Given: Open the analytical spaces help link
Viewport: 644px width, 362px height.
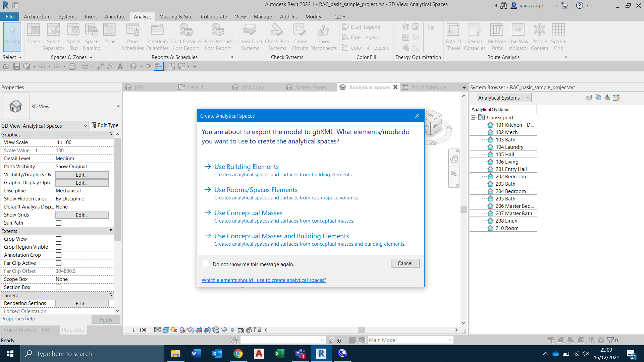Looking at the screenshot, I should [x=264, y=280].
